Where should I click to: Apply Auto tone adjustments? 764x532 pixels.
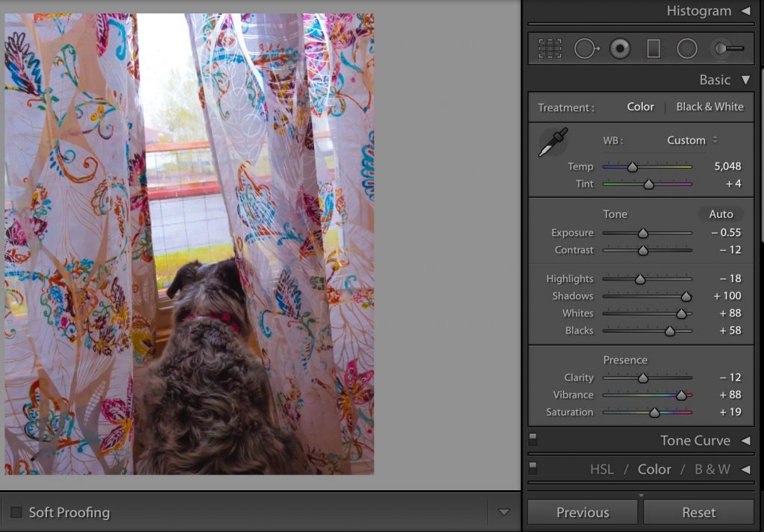(721, 214)
